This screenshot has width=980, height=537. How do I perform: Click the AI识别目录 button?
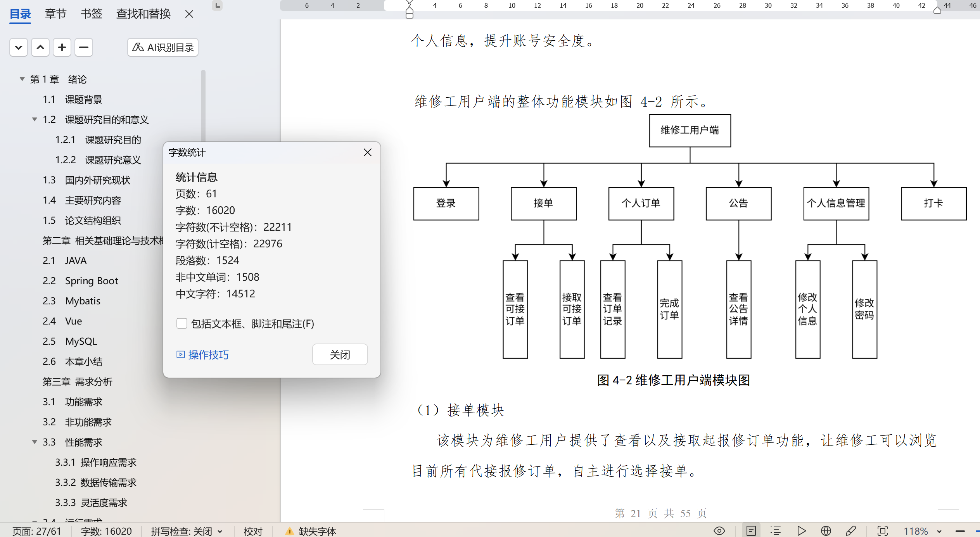pyautogui.click(x=163, y=47)
